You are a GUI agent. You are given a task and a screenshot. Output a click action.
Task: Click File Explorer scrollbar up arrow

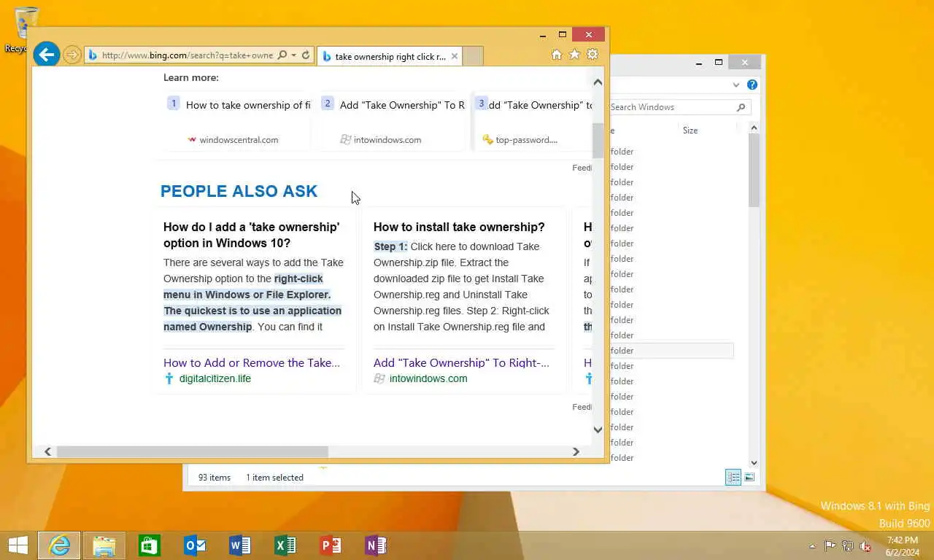[x=754, y=128]
